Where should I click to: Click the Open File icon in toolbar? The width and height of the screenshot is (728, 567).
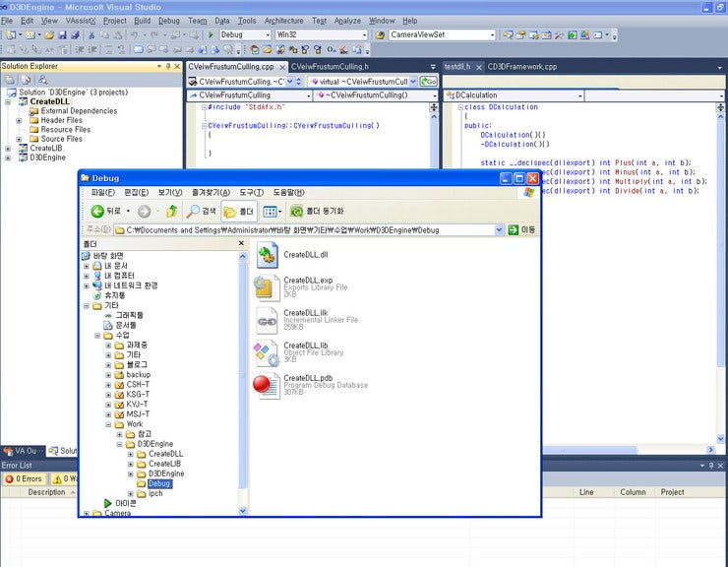coord(49,34)
